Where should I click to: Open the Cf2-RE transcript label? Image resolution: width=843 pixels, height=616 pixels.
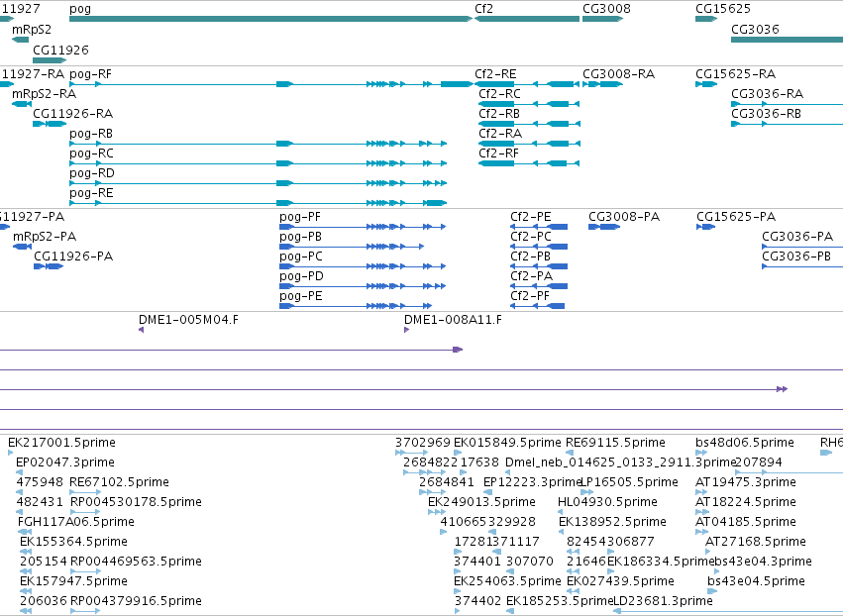[x=495, y=74]
